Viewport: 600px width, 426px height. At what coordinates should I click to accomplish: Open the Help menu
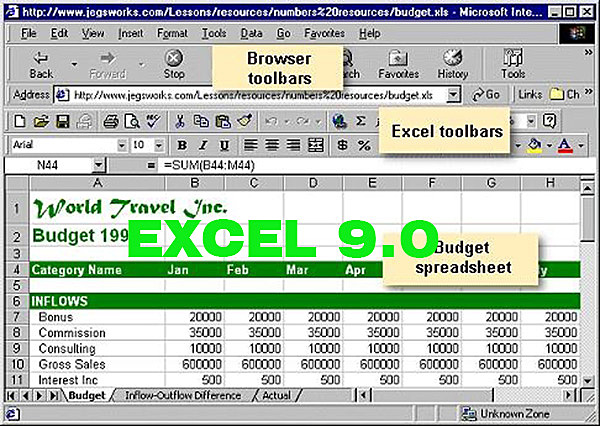click(x=369, y=33)
